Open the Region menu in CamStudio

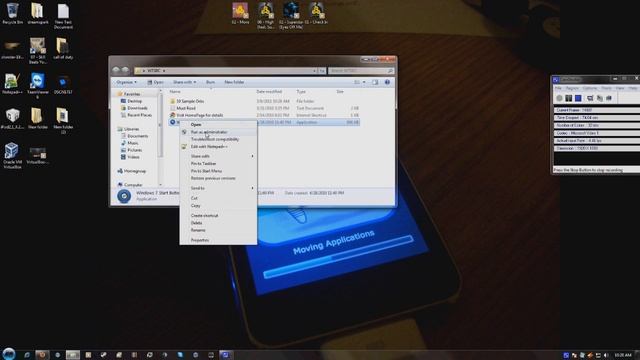pyautogui.click(x=572, y=88)
